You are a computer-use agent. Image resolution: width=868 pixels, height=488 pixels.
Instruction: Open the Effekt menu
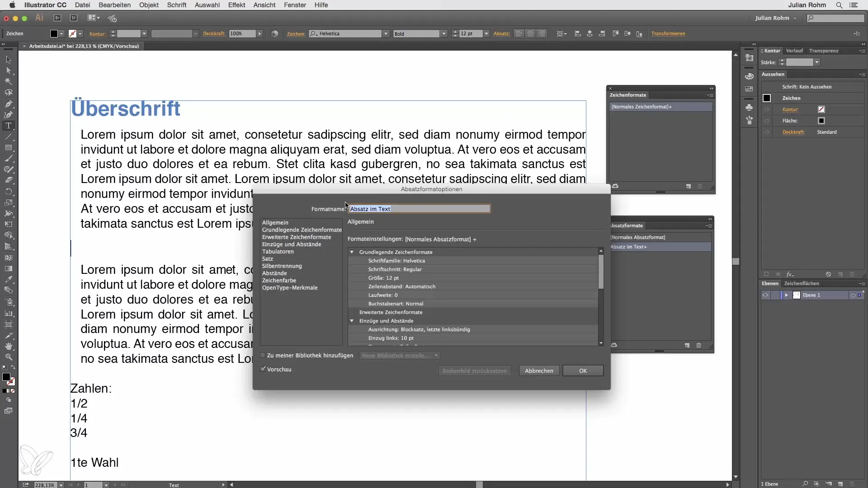coord(236,5)
